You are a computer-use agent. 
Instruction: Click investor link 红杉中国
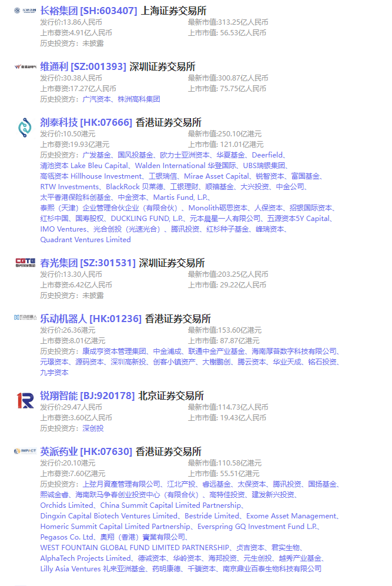pyautogui.click(x=55, y=219)
